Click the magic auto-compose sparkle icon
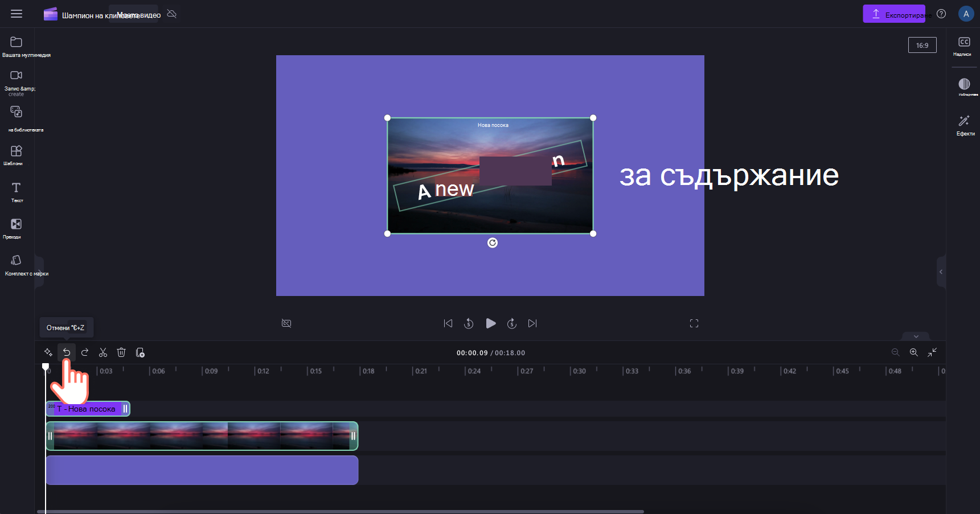Image resolution: width=980 pixels, height=514 pixels. click(x=48, y=352)
